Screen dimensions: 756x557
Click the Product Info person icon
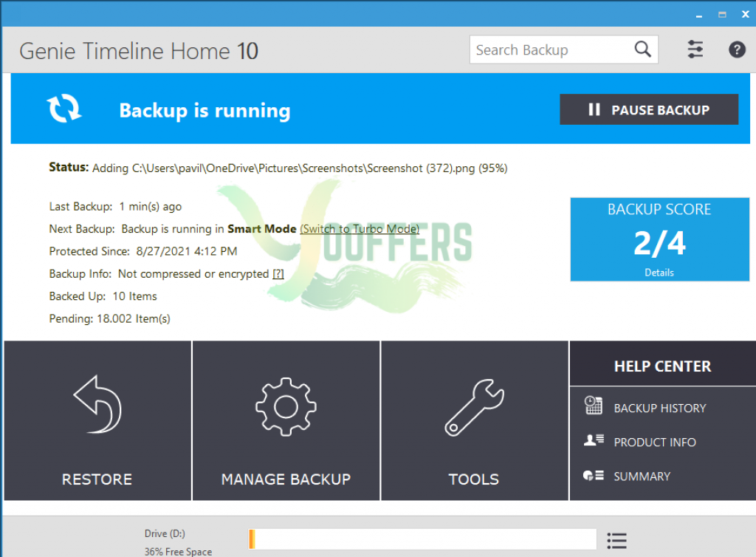(x=594, y=440)
